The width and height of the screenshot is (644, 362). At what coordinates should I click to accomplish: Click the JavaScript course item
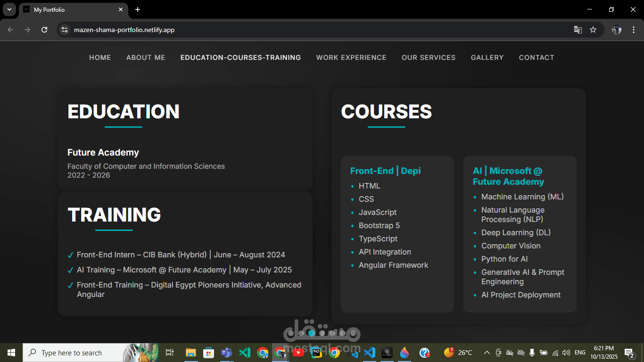point(378,213)
